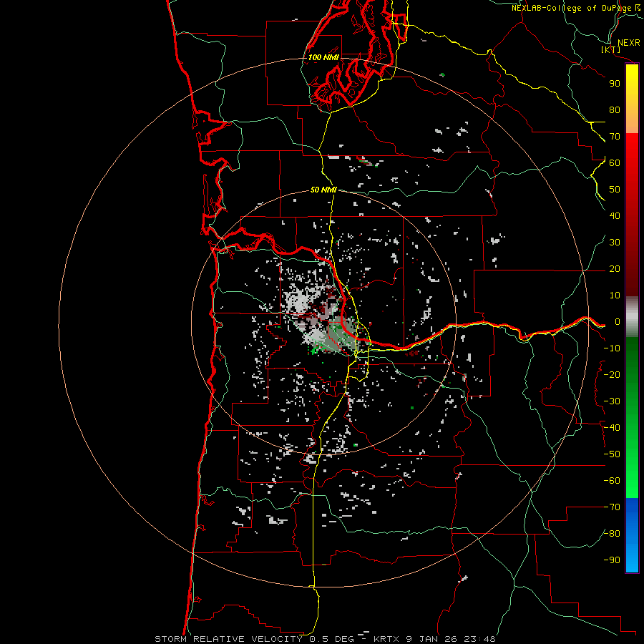This screenshot has height=644, width=644.
Task: Click the "[KT]" units label
Action: (611, 49)
